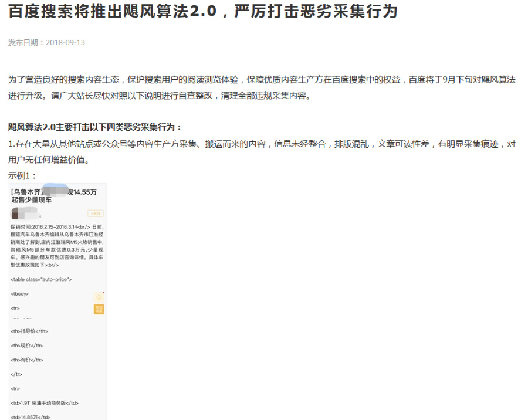
Task: Click the +关注 follow button
Action: click(96, 213)
